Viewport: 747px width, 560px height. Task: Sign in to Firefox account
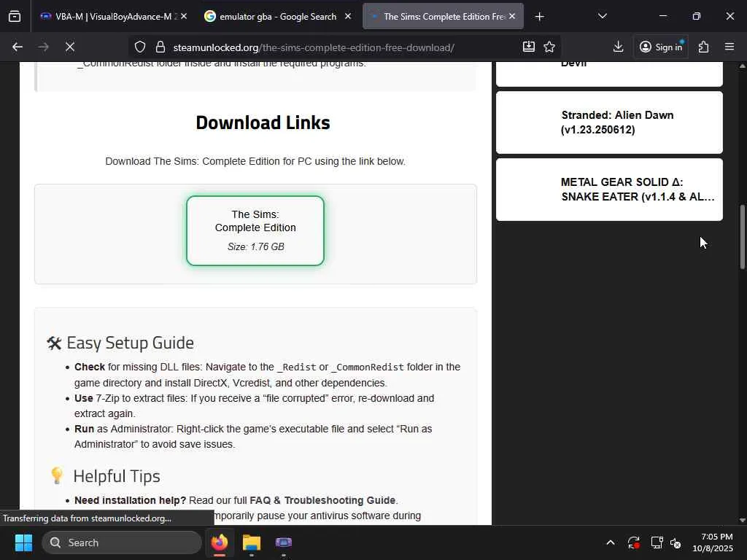tap(661, 47)
